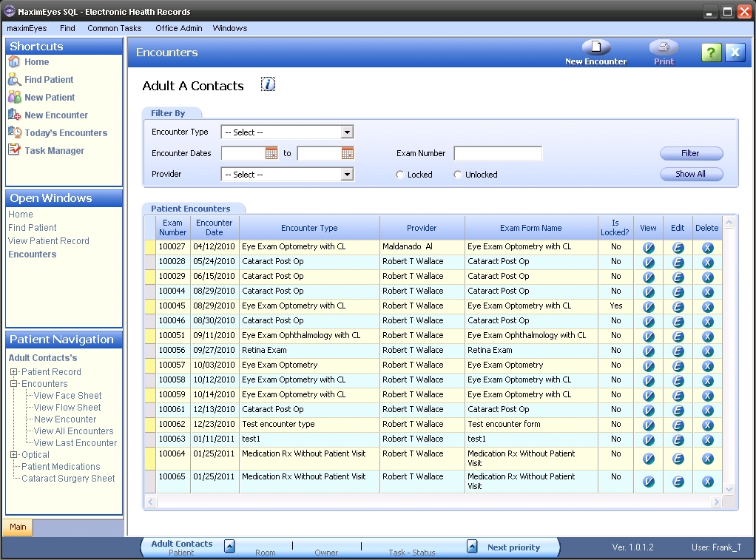Delete encounter 100027 using its Delete icon
756x560 pixels.
click(707, 248)
